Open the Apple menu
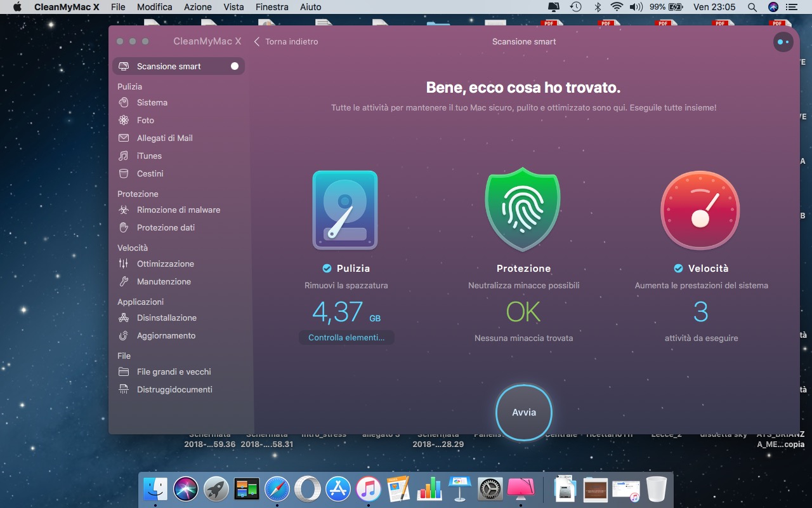812x508 pixels. pyautogui.click(x=17, y=7)
